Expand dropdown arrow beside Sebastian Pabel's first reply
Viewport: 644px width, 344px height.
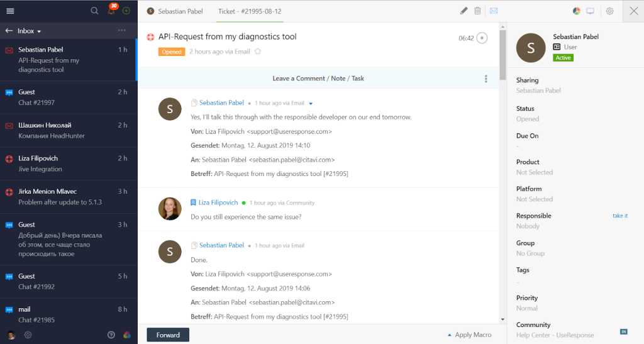point(311,103)
